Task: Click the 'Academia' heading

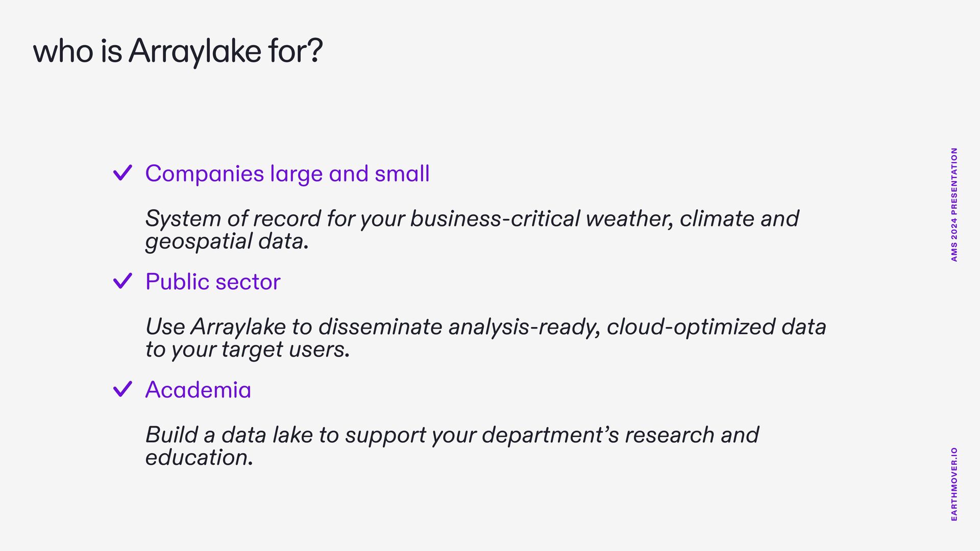Action: (x=198, y=390)
